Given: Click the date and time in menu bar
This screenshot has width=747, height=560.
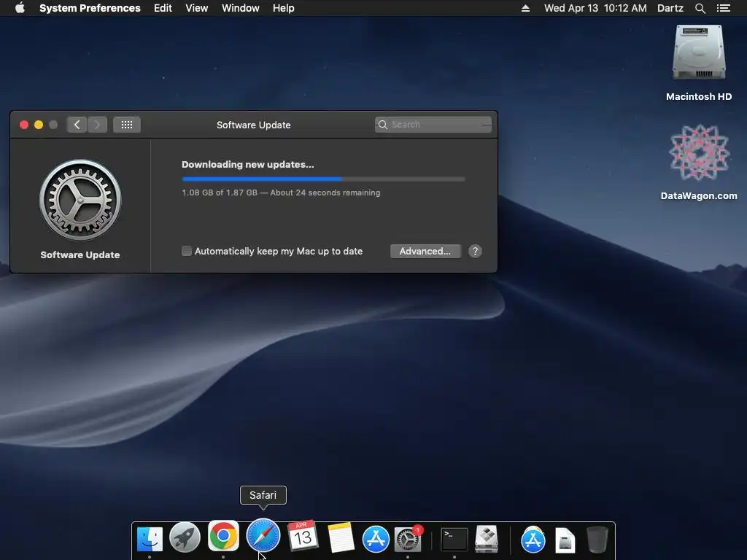Looking at the screenshot, I should click(x=595, y=8).
